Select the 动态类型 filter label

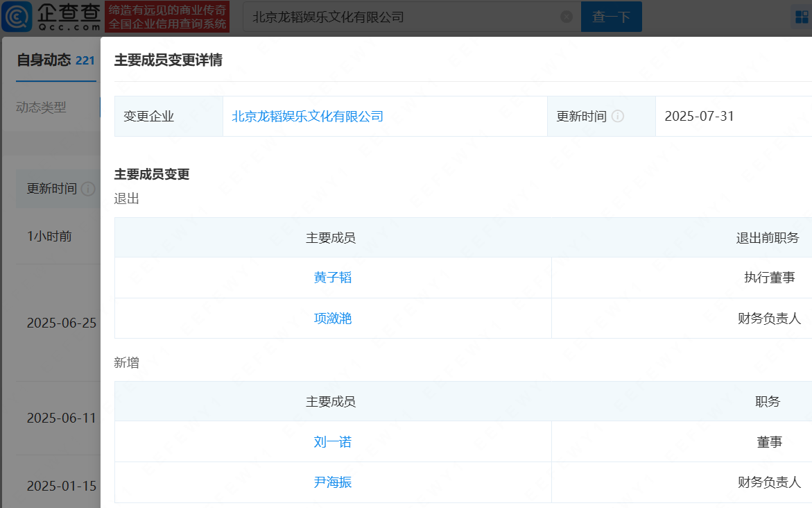pyautogui.click(x=41, y=108)
